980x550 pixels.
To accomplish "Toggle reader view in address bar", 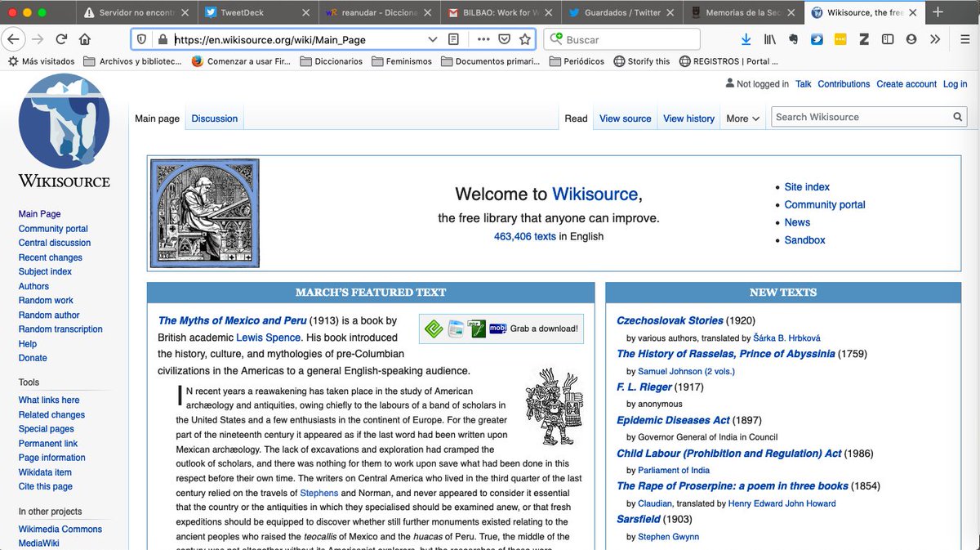I will point(454,39).
